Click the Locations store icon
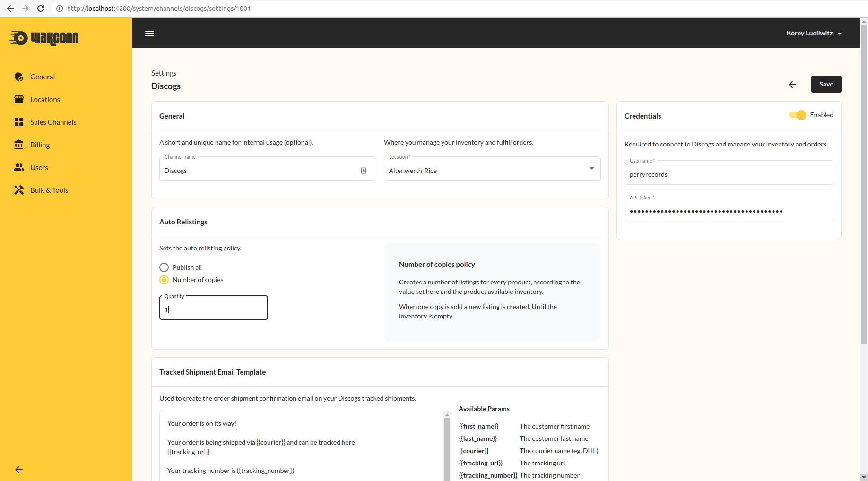868x481 pixels. (x=19, y=99)
